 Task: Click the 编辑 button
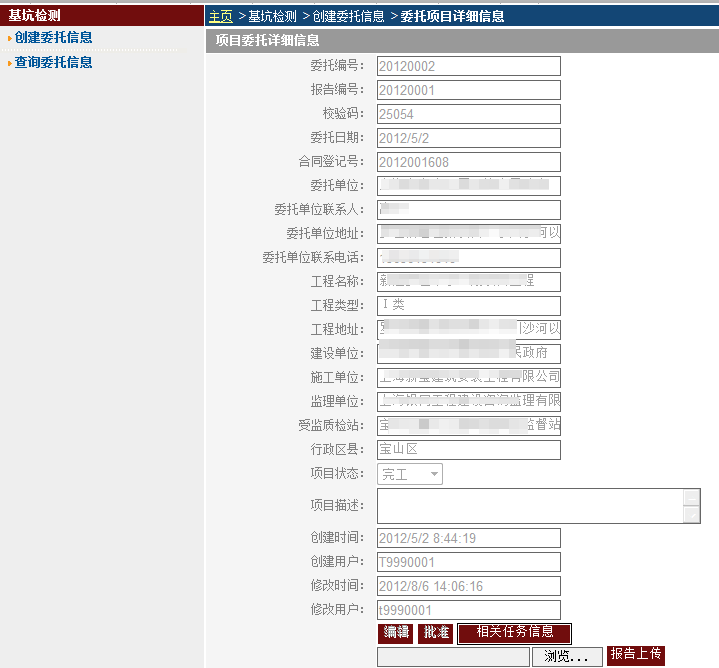396,633
